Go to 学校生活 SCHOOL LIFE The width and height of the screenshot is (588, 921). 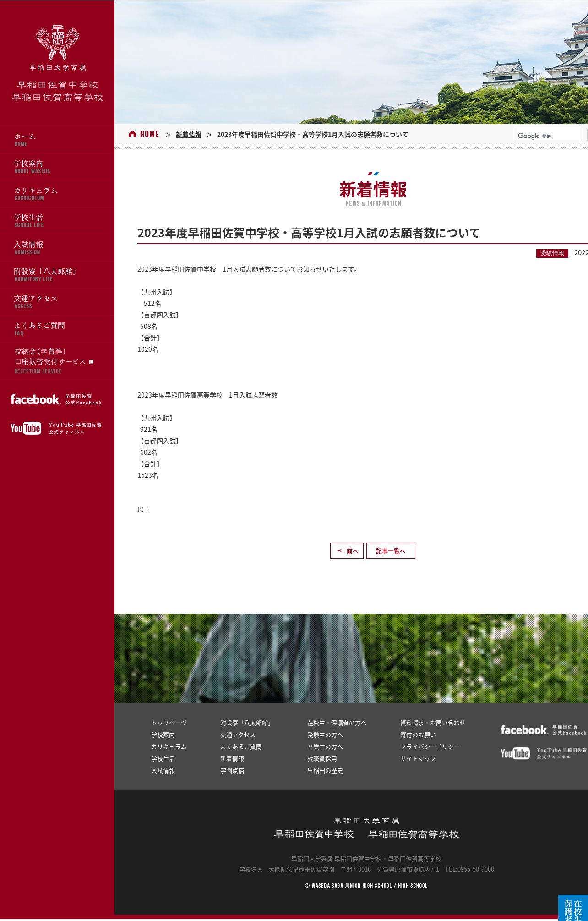pos(57,221)
